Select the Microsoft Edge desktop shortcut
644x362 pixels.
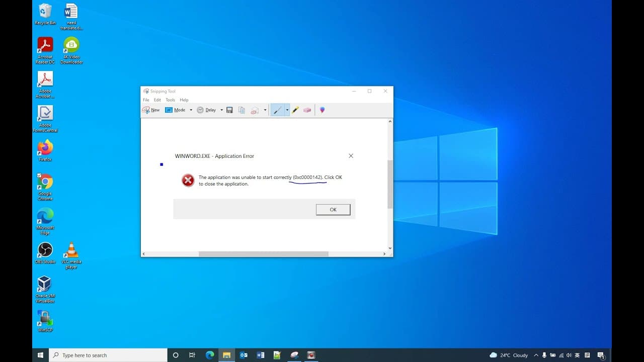45,221
